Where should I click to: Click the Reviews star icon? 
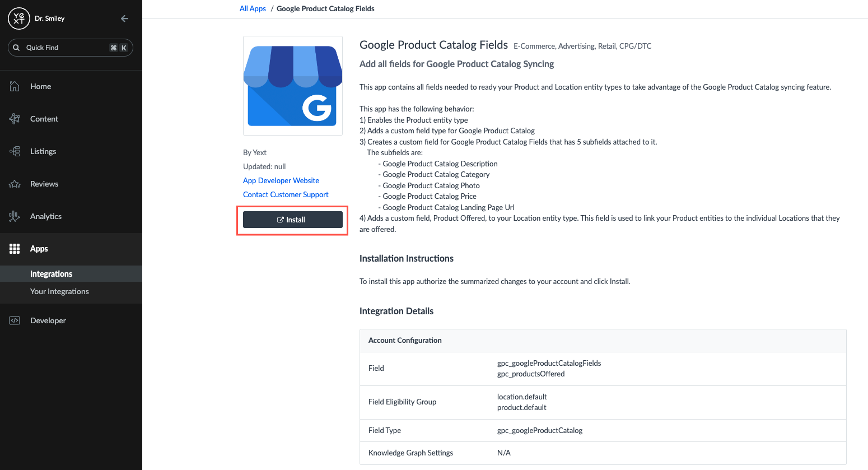click(15, 184)
